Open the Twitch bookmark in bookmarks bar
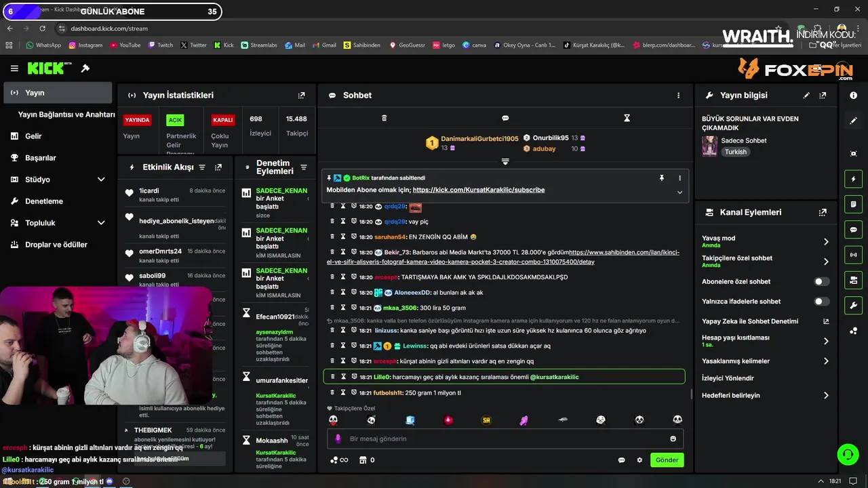Screen dimensions: 868x488 click(x=160, y=45)
